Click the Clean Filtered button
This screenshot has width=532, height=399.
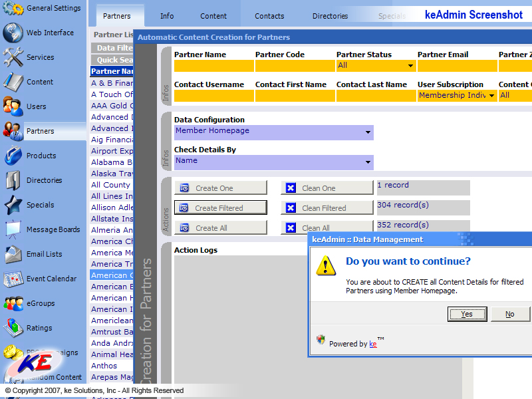coord(327,207)
